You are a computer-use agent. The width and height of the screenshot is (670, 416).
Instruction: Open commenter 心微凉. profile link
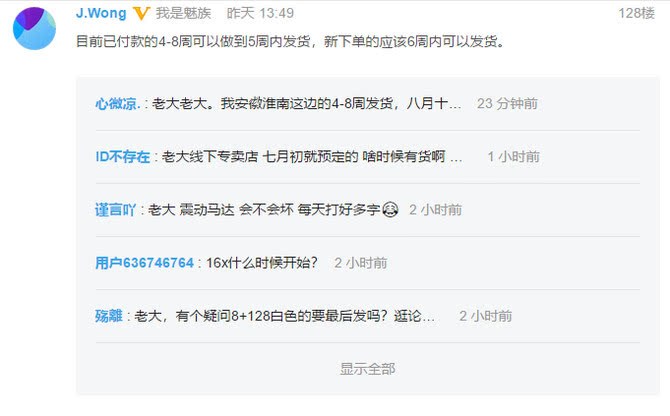(x=118, y=104)
